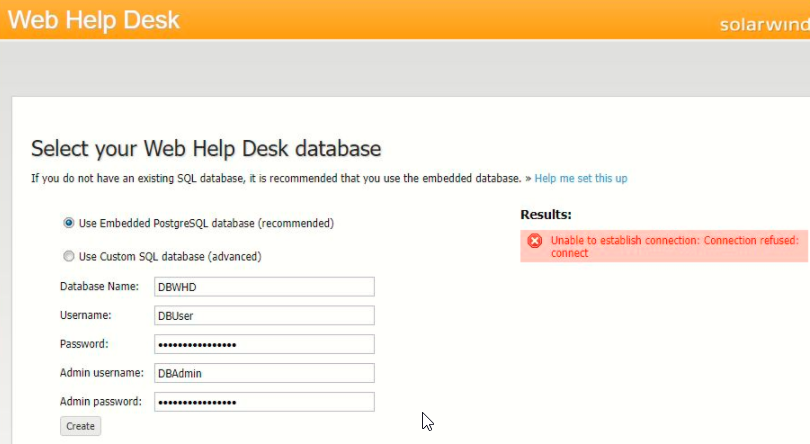Focus the Database Name input field
The width and height of the screenshot is (810, 444).
pos(264,287)
